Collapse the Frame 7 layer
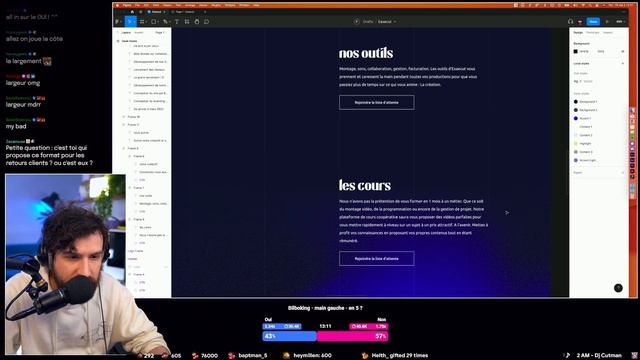The width and height of the screenshot is (640, 360). pos(130,188)
